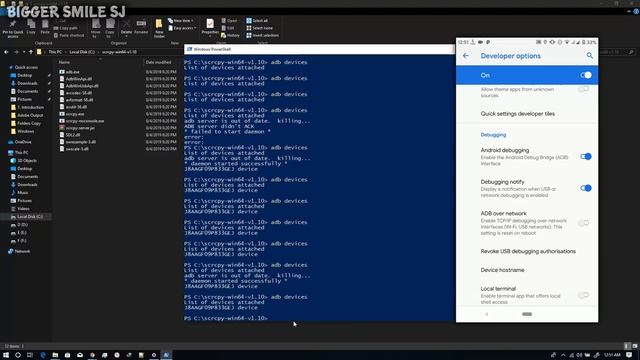
Task: Enable the ADB over network switch
Action: click(584, 223)
